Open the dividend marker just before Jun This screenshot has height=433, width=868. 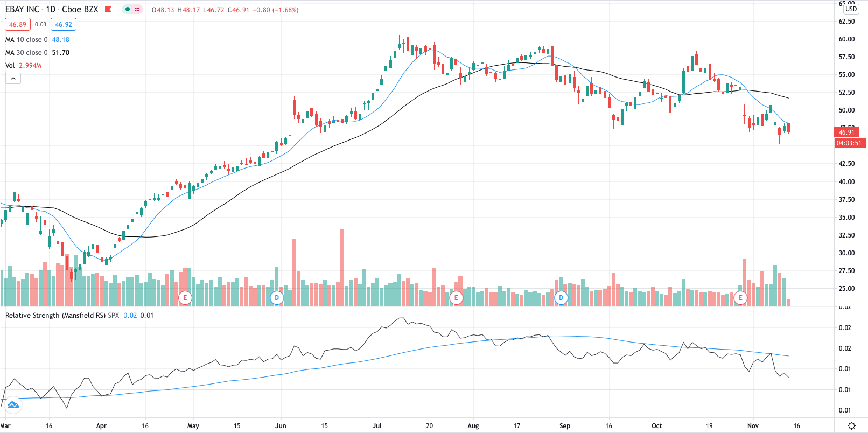(x=277, y=297)
